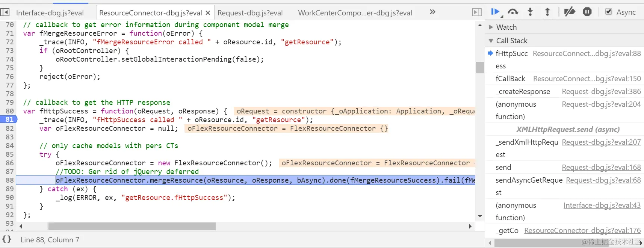644x248 pixels.
Task: Click the XMLHttpRequest.send (async) separator row
Action: coord(565,129)
